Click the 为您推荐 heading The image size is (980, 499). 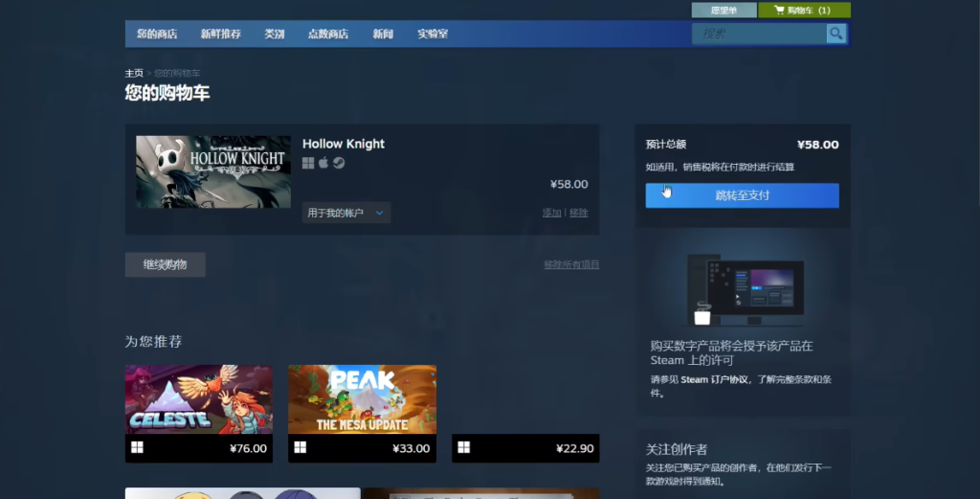153,341
